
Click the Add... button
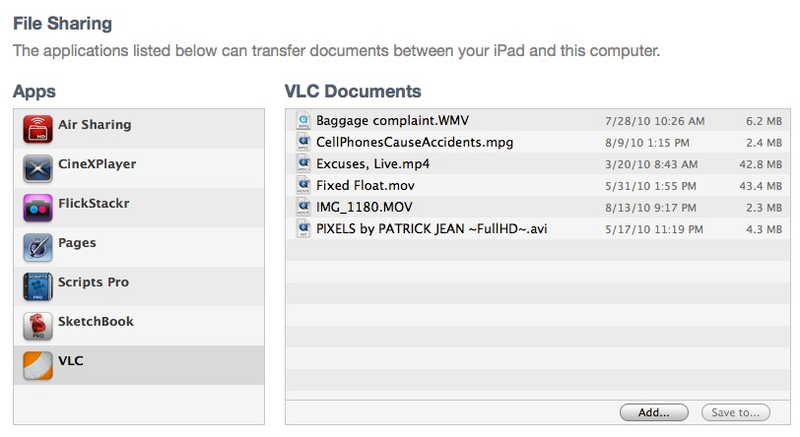click(654, 413)
